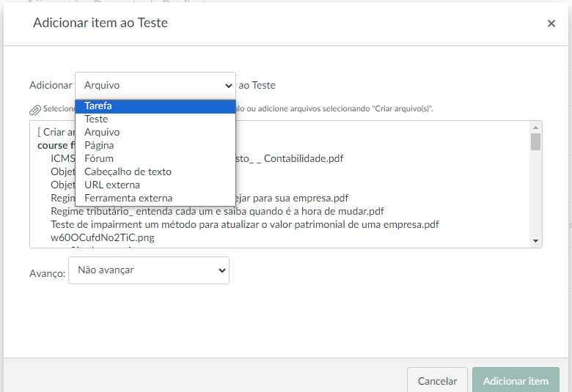Select the Teste de impairment PDF file
Image resolution: width=572 pixels, height=392 pixels.
point(244,224)
